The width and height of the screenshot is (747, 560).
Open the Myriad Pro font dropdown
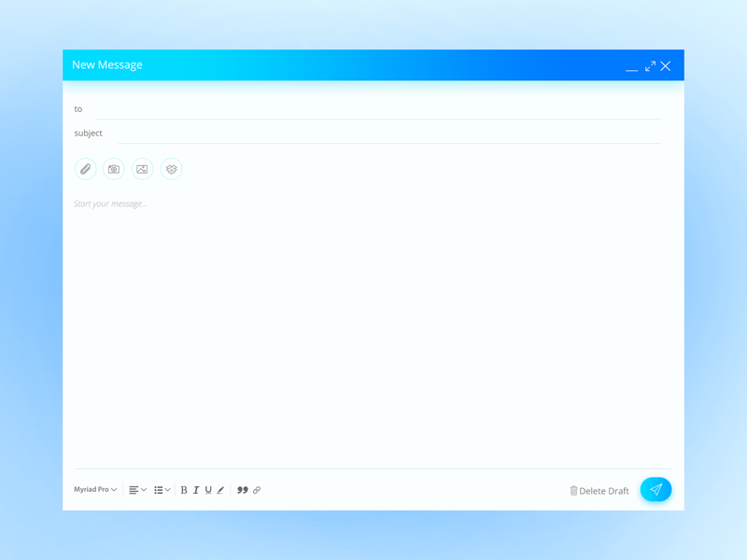pyautogui.click(x=94, y=490)
